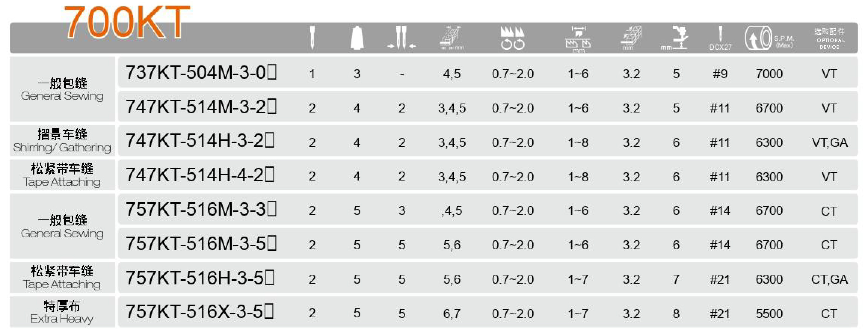Viewport: 868px width, 336px height.
Task: Click the 7000 max speed value
Action: (x=769, y=74)
